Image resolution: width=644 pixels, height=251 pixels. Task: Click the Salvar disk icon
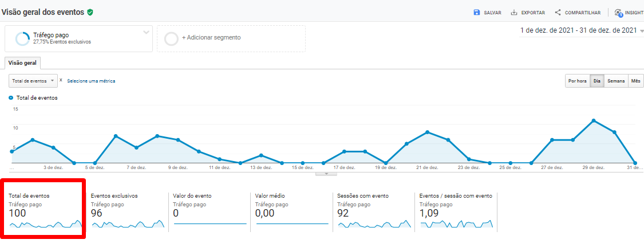pyautogui.click(x=477, y=13)
